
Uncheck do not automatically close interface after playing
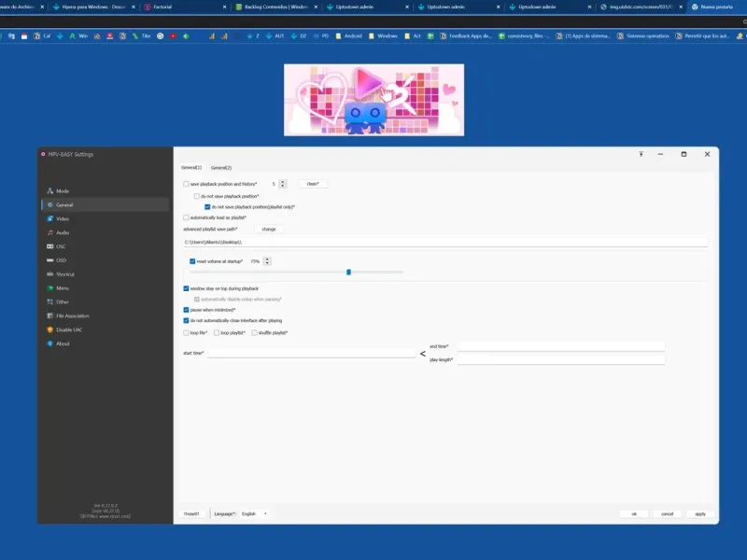coord(186,320)
